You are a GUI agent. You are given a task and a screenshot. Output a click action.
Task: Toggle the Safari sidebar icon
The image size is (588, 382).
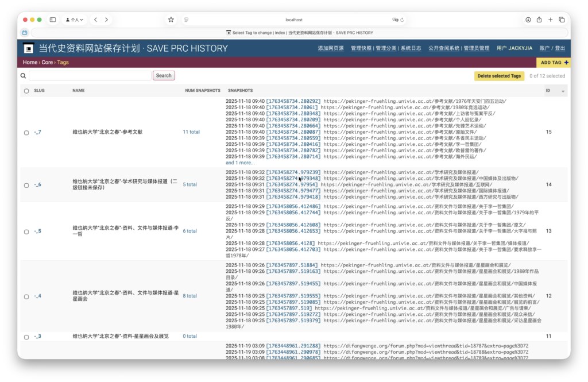pyautogui.click(x=53, y=20)
